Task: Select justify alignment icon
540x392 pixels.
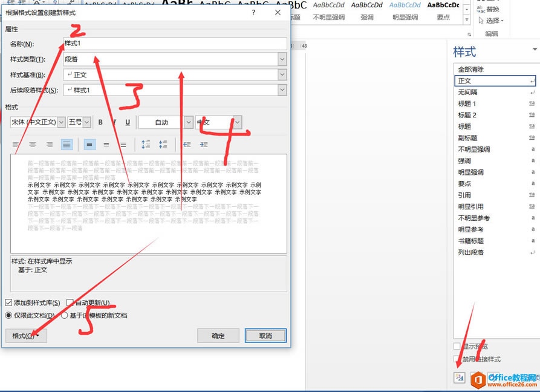Action: 67,145
